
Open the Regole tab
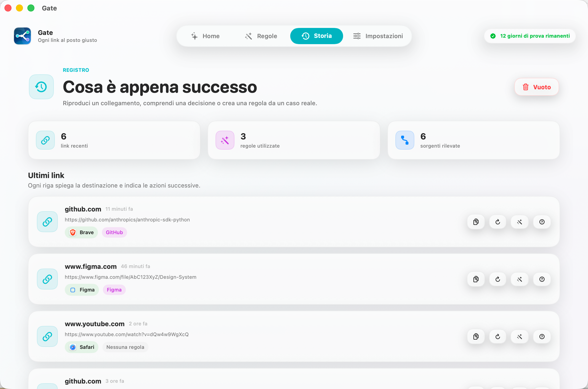tap(261, 36)
